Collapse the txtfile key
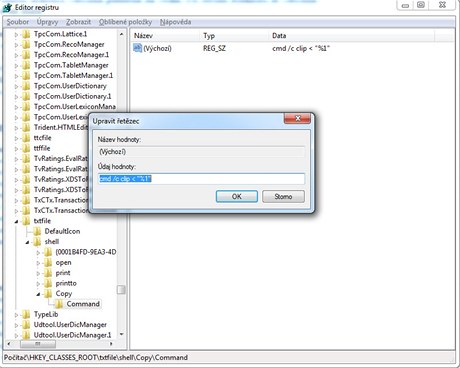This screenshot has width=460, height=368. point(16,221)
